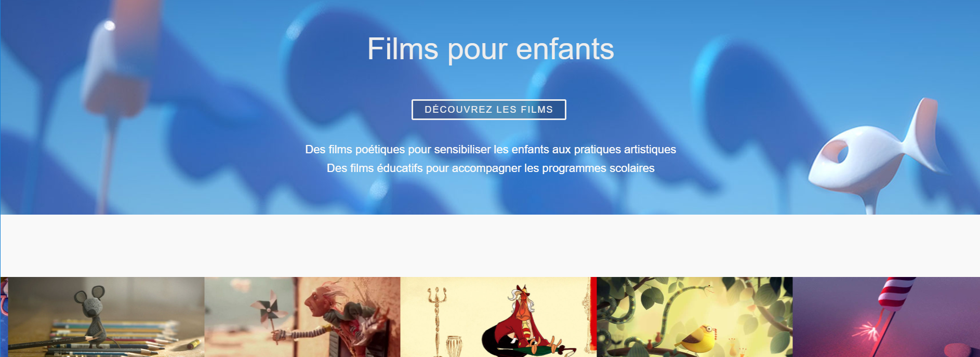Open the red-robed seated character film
Screen dimensions: 980x357
coord(498,317)
